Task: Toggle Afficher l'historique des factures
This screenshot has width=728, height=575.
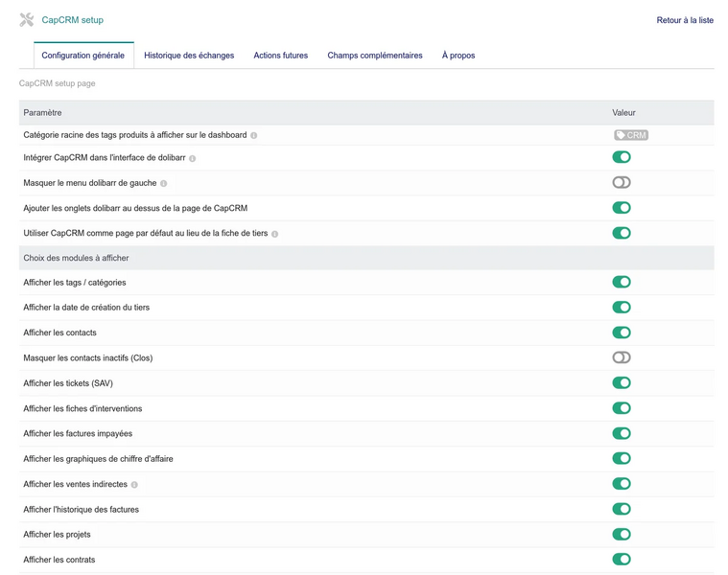Action: click(x=622, y=509)
